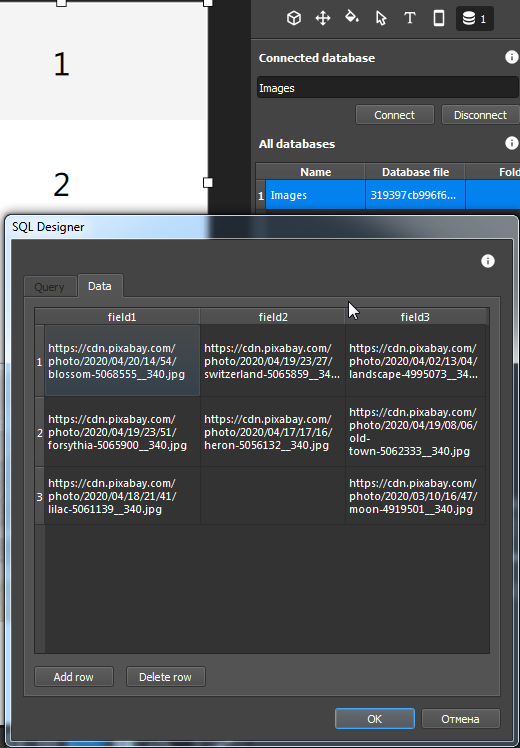Switch to the Data tab
520x748 pixels.
point(100,286)
